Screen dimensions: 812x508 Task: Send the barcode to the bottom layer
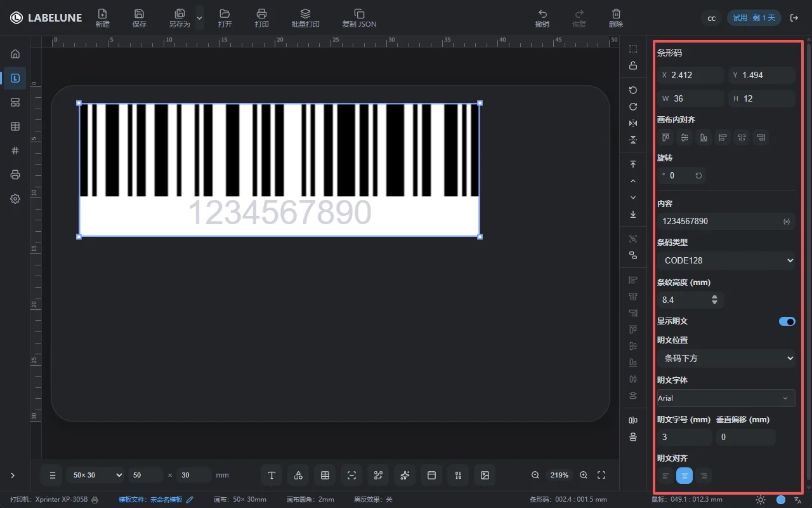click(x=633, y=214)
